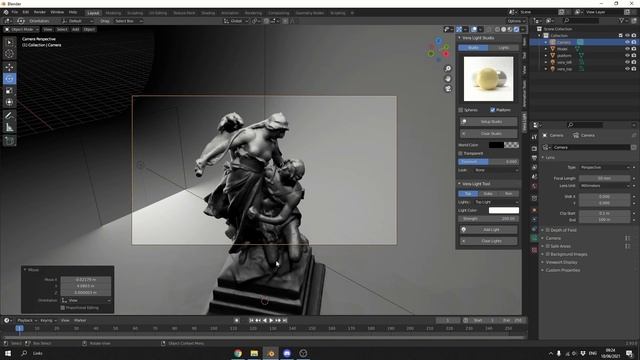
Task: Enable the Depth of Field checkbox
Action: (x=548, y=230)
